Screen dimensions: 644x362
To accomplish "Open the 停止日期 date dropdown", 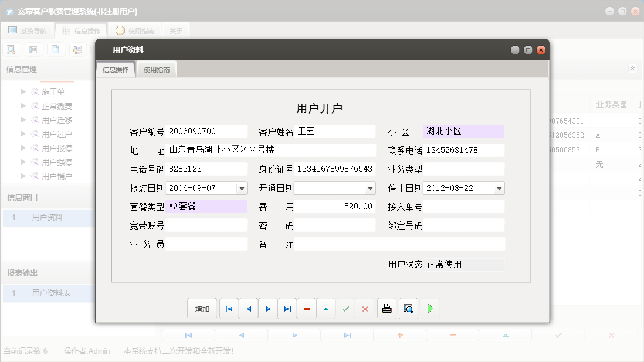I will coord(498,187).
